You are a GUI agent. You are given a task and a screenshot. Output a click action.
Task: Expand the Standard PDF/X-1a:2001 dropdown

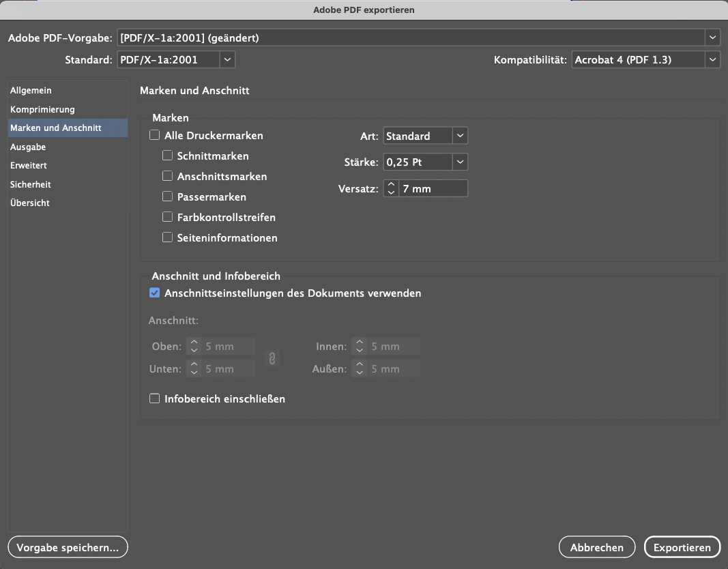coord(227,59)
